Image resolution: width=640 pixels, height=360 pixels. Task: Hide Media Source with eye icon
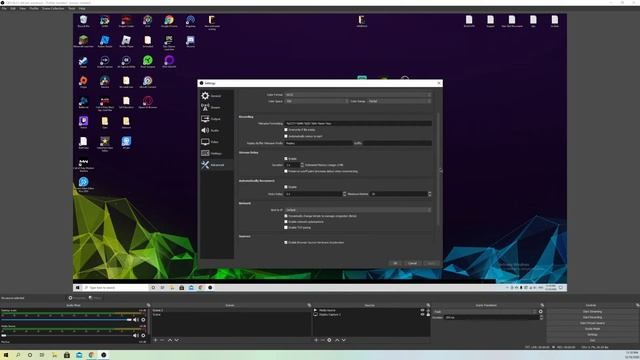[x=422, y=310]
